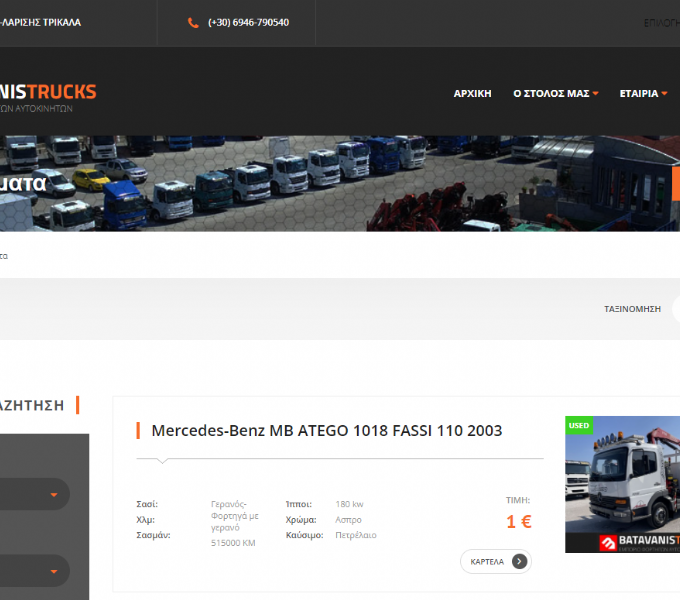Click the orange phone icon
Viewport: 680px width, 600px height.
tap(193, 23)
